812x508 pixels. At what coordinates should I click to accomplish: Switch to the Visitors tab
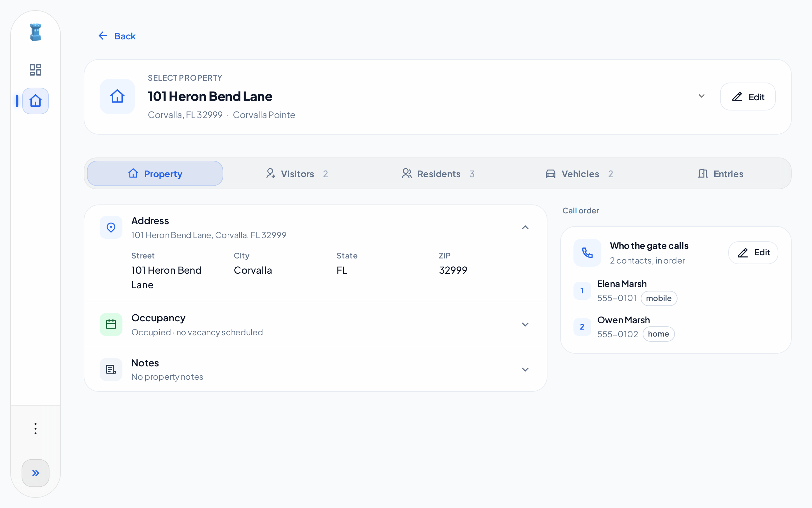(x=297, y=174)
